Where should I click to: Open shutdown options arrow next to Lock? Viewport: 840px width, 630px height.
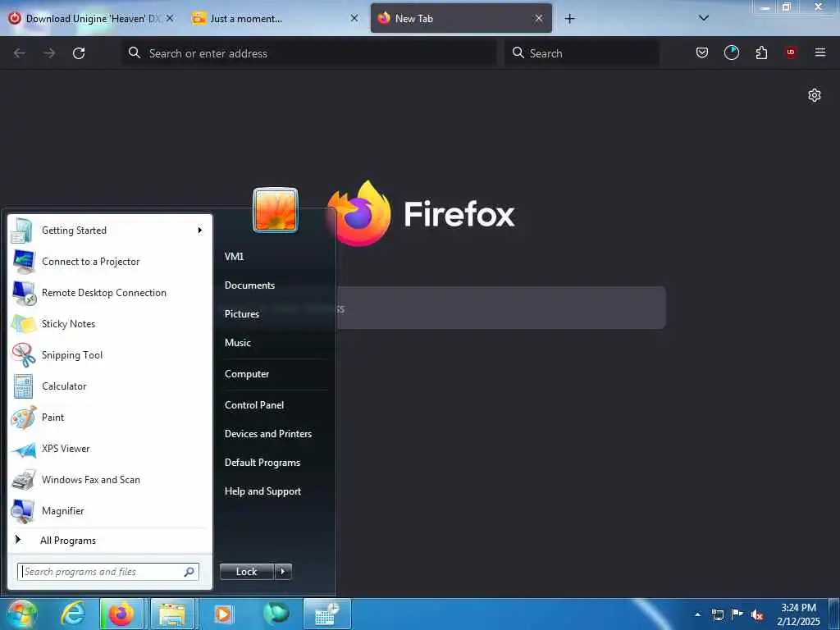click(x=283, y=572)
